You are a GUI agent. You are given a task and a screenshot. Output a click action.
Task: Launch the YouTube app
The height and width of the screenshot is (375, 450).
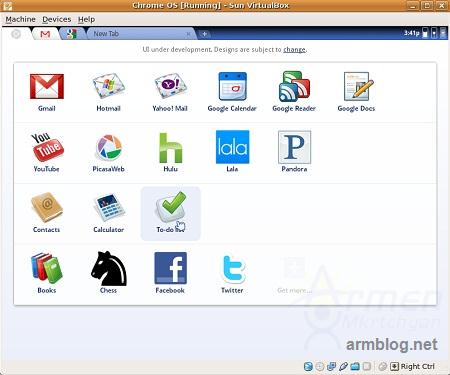click(47, 147)
